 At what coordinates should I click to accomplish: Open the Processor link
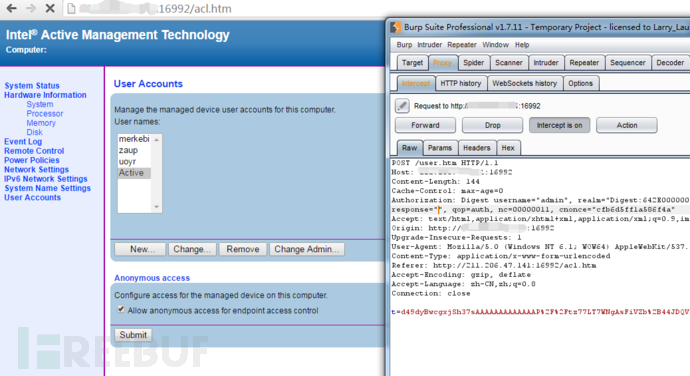(45, 113)
